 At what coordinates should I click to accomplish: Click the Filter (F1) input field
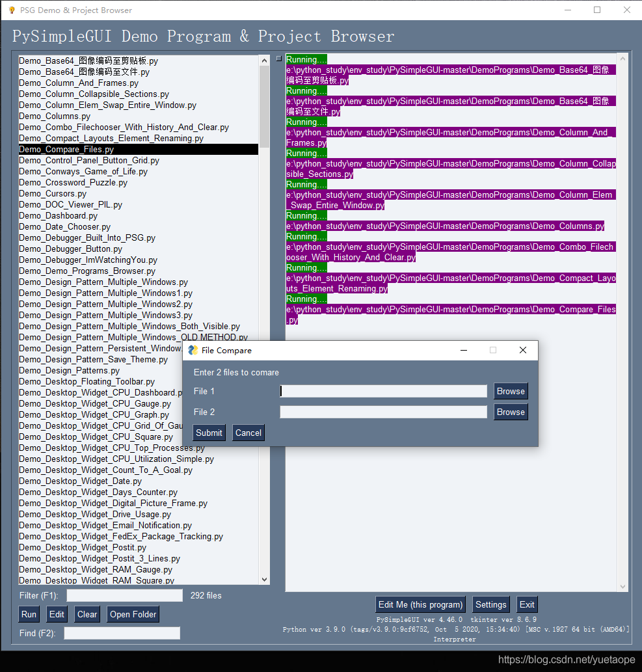[124, 595]
